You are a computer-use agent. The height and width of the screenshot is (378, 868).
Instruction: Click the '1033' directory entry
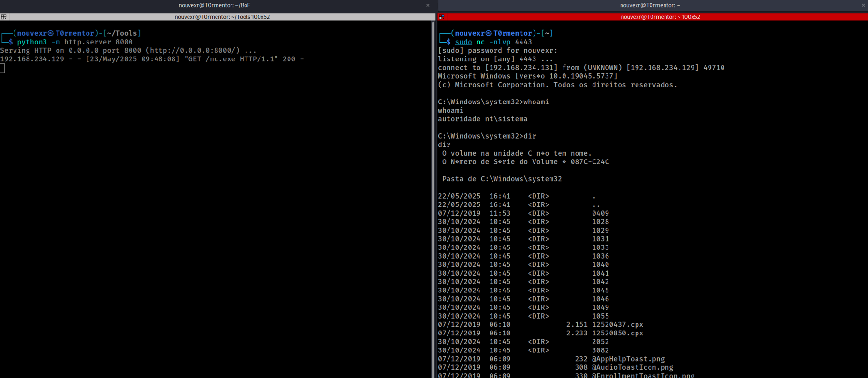pos(601,247)
